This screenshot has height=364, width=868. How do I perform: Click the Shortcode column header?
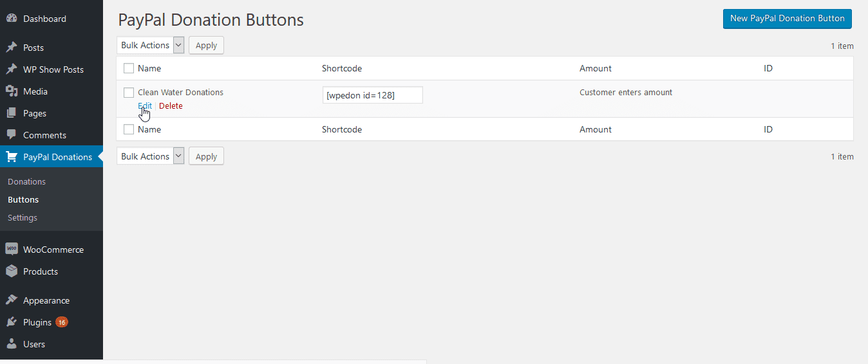[x=342, y=68]
